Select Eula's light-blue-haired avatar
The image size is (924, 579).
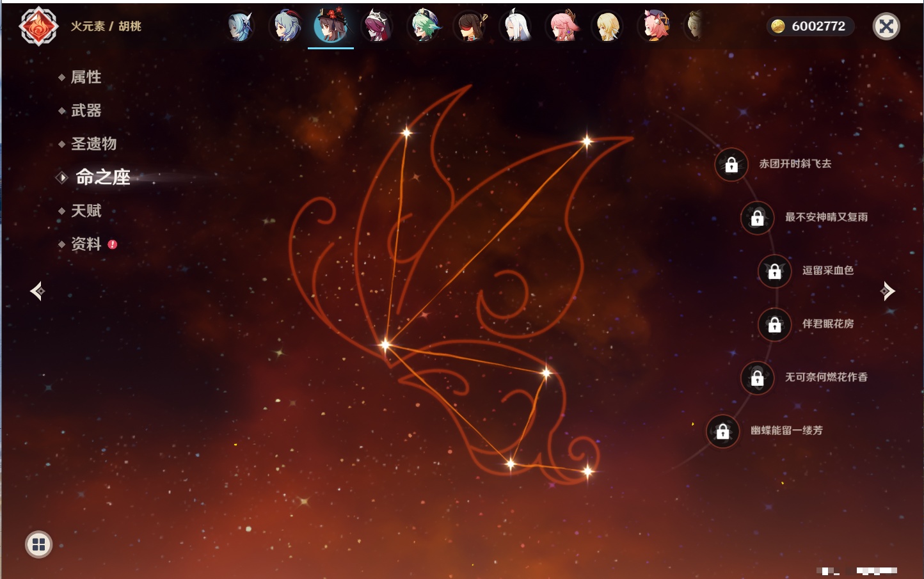[240, 26]
